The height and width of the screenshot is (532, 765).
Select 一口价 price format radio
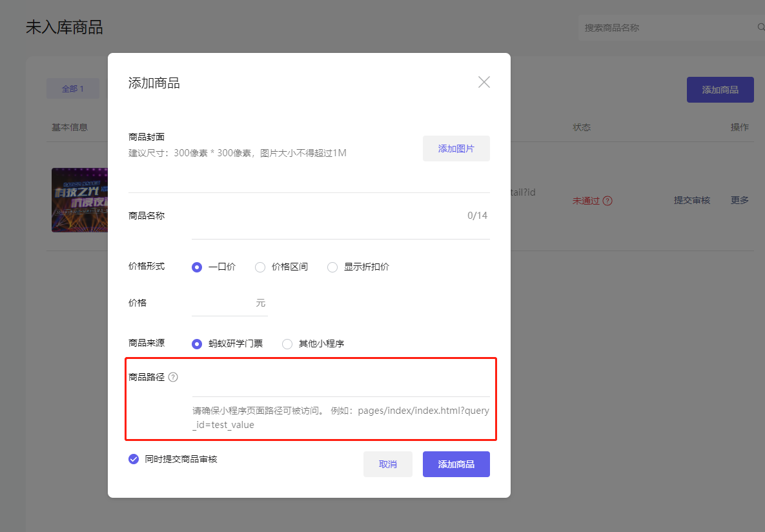click(x=197, y=267)
